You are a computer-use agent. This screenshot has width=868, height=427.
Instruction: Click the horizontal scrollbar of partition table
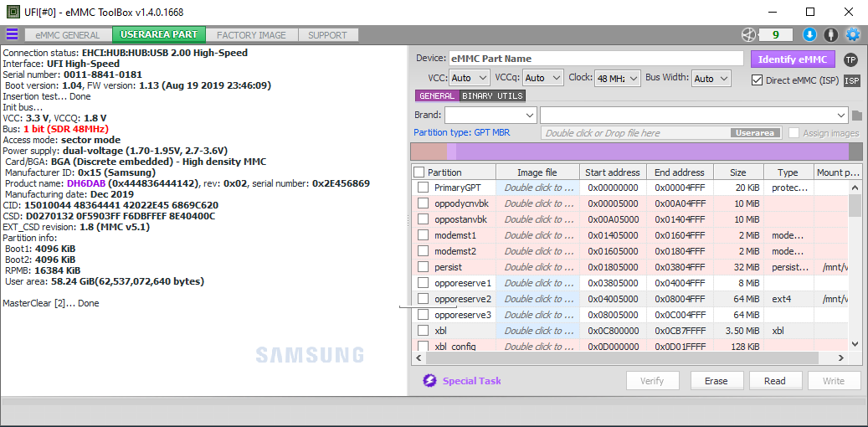click(x=629, y=358)
